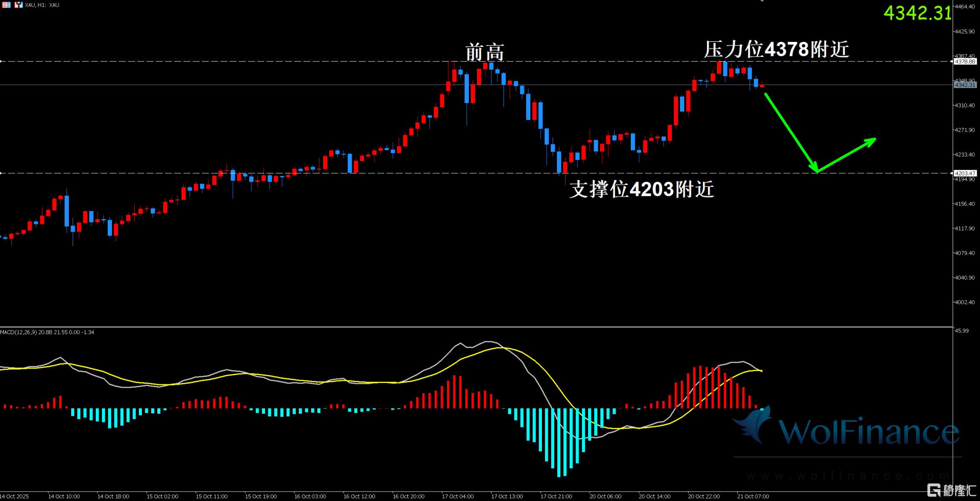The image size is (980, 501).
Task: Select the 压力位4378附近 annotation
Action: pyautogui.click(x=776, y=50)
